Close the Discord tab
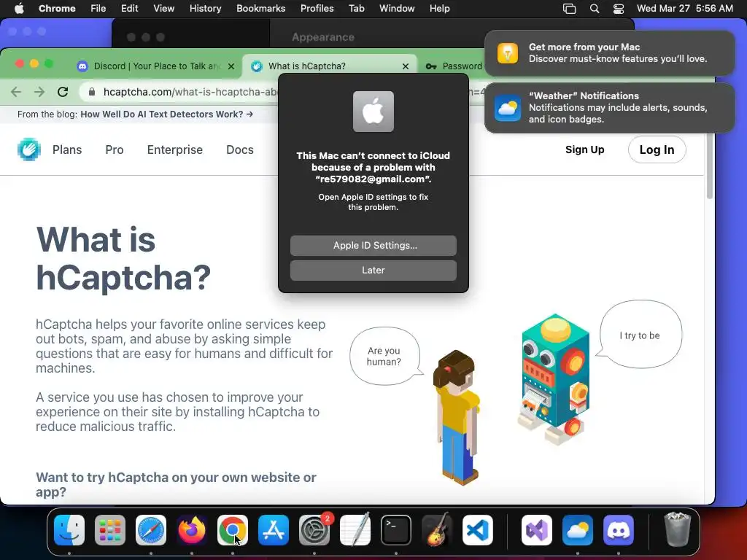Viewport: 747px width, 560px height. point(231,66)
